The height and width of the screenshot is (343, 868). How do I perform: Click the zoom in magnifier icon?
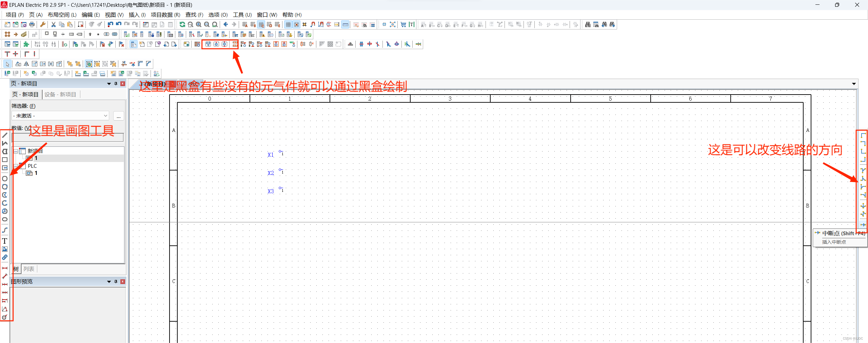point(199,24)
